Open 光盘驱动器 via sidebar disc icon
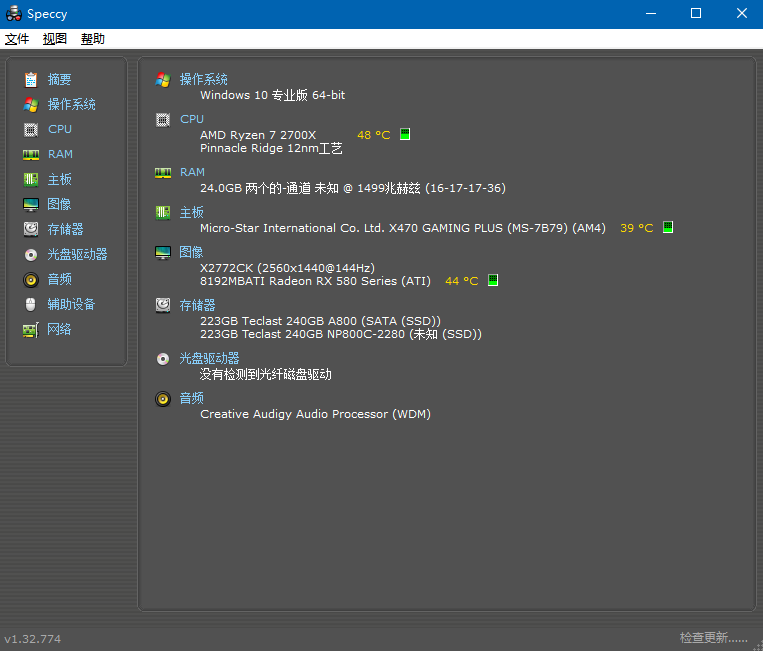The height and width of the screenshot is (651, 763). point(31,254)
